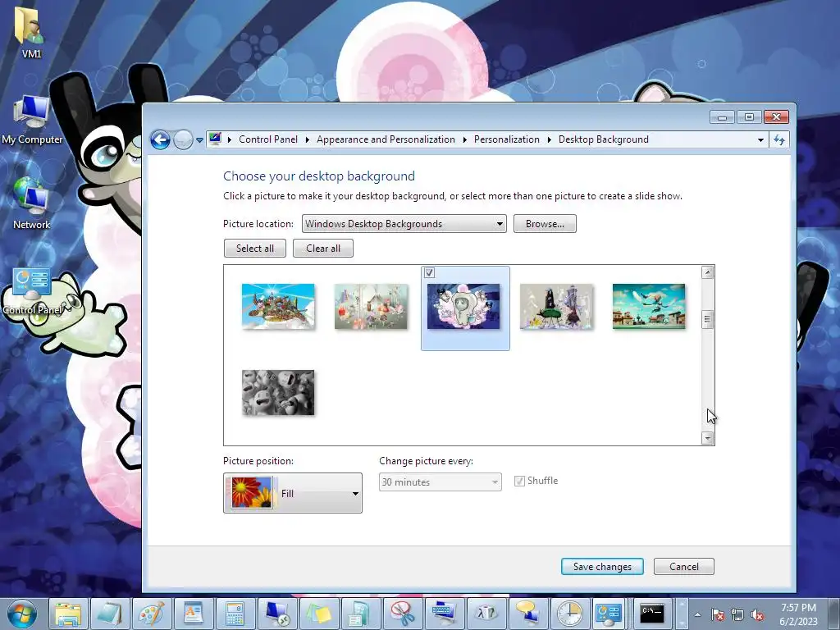
Task: Open the address bar history dropdown arrow
Action: point(760,139)
